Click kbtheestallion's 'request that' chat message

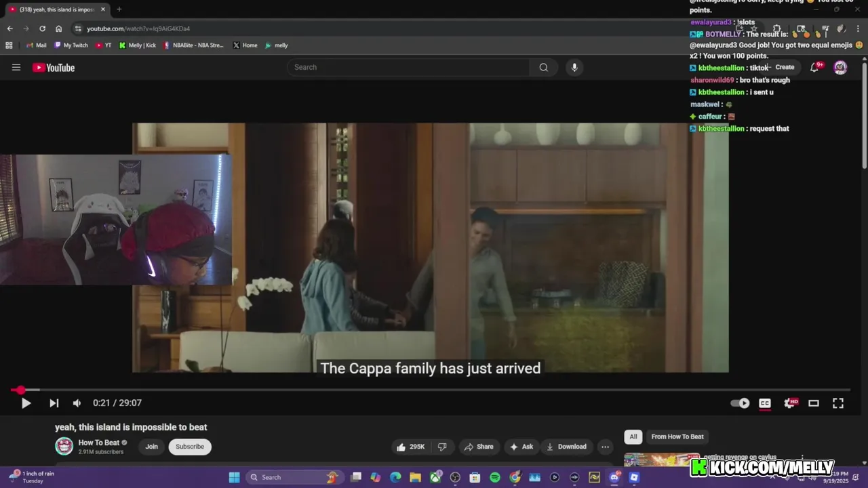click(x=740, y=129)
